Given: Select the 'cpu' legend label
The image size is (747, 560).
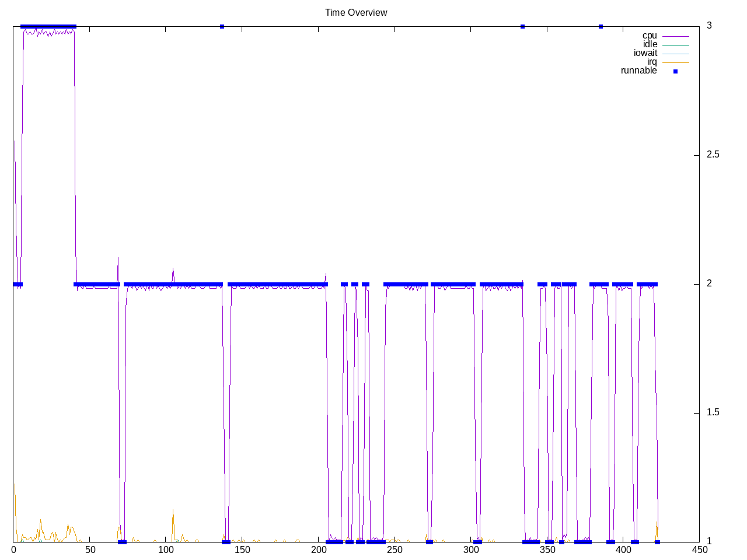Looking at the screenshot, I should click(x=649, y=36).
